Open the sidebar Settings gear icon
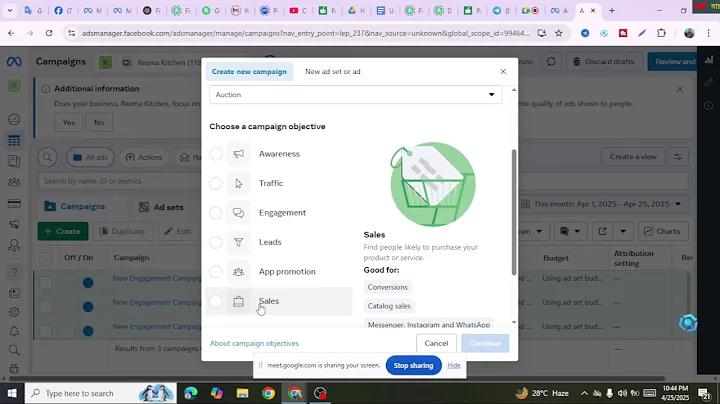The width and height of the screenshot is (720, 404). tap(14, 312)
